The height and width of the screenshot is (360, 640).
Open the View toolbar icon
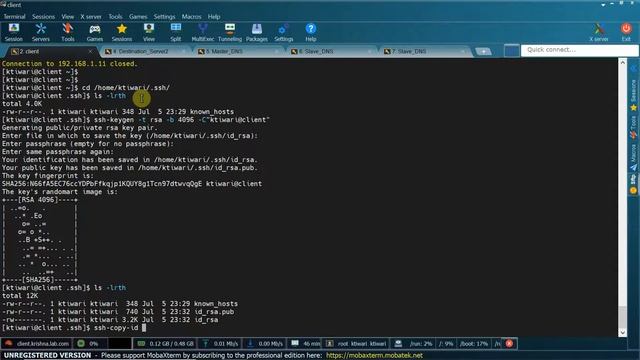coord(149,32)
